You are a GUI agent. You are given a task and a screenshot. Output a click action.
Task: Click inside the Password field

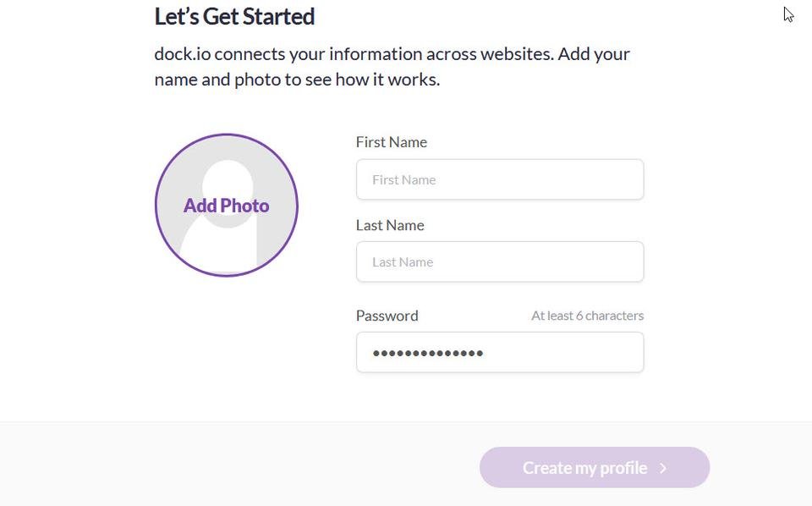[x=500, y=353]
